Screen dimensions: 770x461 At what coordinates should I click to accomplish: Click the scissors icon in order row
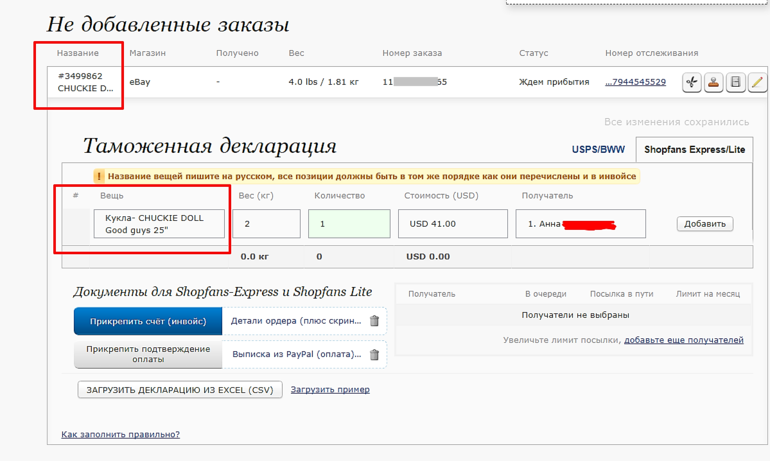click(x=691, y=82)
